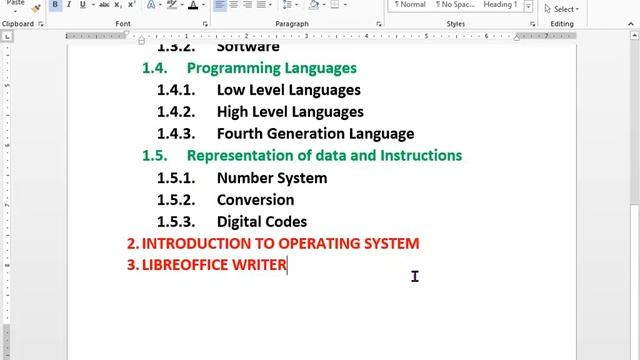Viewport: 640px width, 360px height.
Task: Open the Select dropdown in Editing
Action: coord(562,9)
